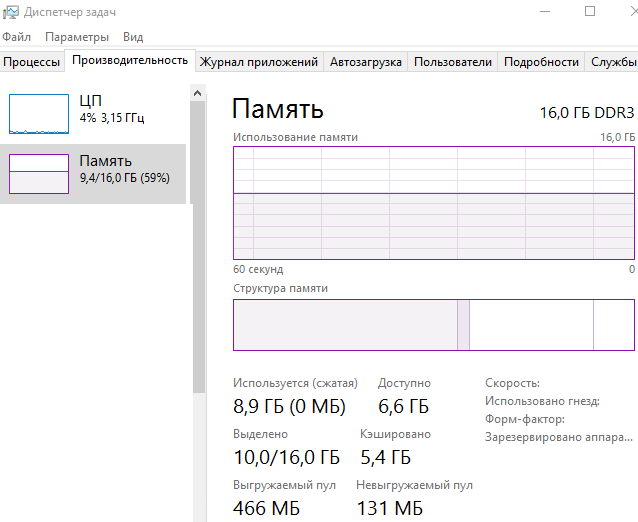This screenshot has width=638, height=522.
Task: Click the Использовано гнезд: label
Action: point(542,401)
